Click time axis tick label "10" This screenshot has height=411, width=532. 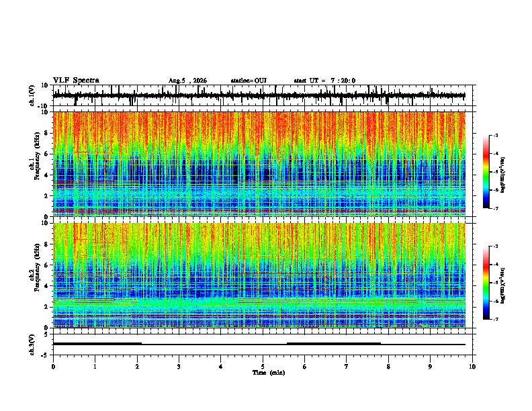pyautogui.click(x=472, y=367)
